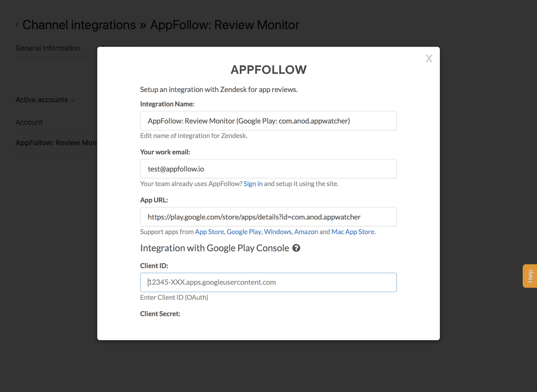Click the Client Secret label
Viewport: 537px width, 392px height.
pos(160,314)
